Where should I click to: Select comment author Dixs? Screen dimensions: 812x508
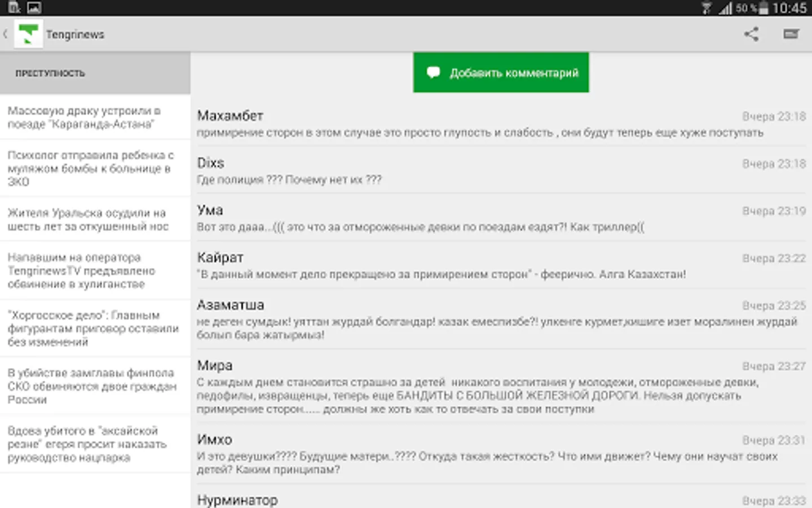[x=210, y=163]
